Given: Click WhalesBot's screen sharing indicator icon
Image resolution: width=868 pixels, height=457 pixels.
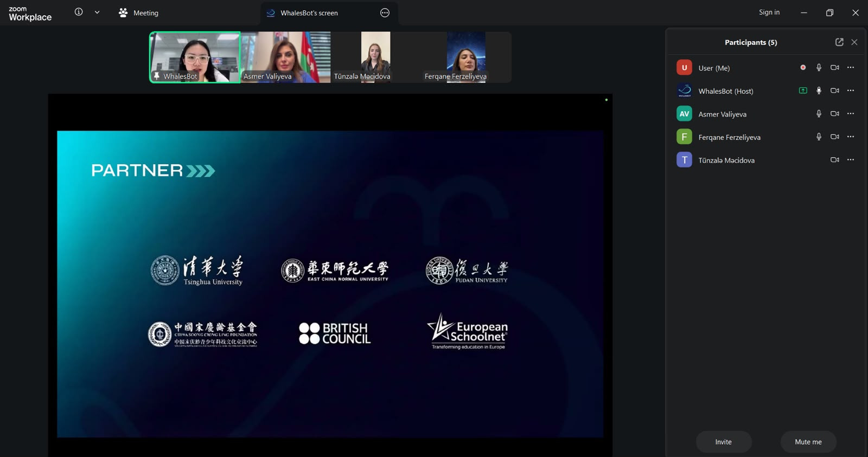Looking at the screenshot, I should [x=803, y=91].
